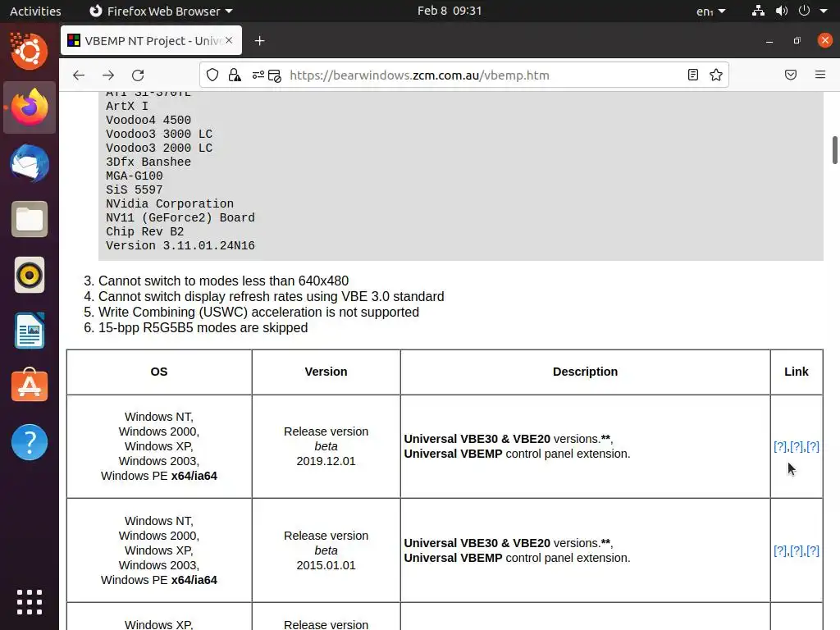Image resolution: width=840 pixels, height=630 pixels.
Task: Click "Cannot switch to modes less than 640x480"
Action: tap(223, 281)
